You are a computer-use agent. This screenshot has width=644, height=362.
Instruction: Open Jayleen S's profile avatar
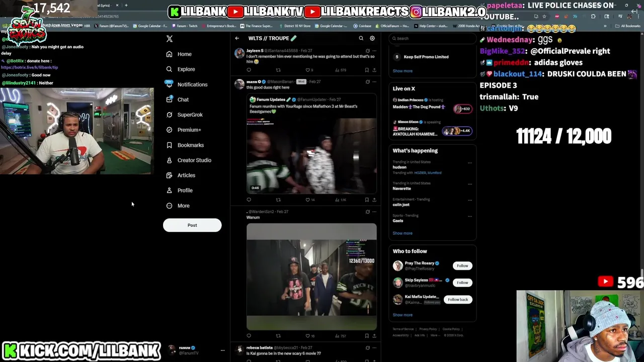239,53
